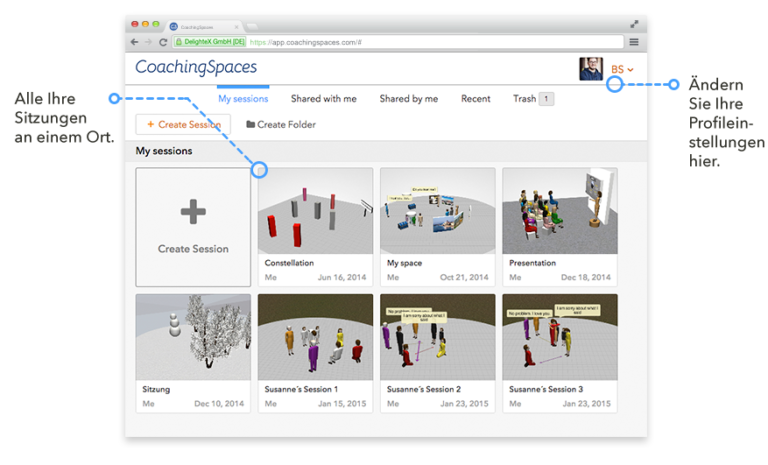Switch to My sessions tab
Image resolution: width=768 pixels, height=465 pixels.
[x=243, y=98]
